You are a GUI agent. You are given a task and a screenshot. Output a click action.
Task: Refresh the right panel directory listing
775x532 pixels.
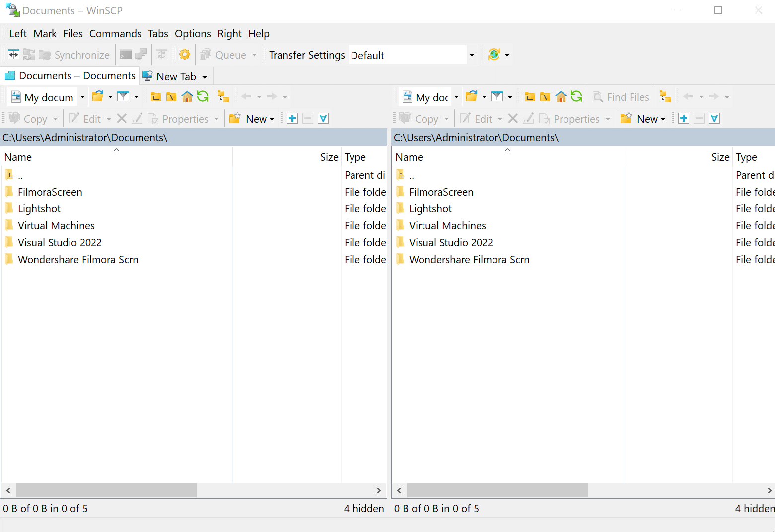point(576,97)
